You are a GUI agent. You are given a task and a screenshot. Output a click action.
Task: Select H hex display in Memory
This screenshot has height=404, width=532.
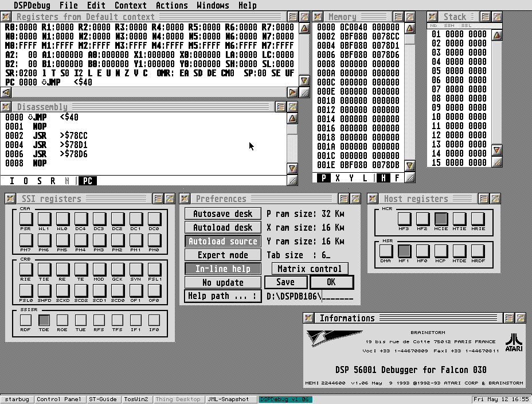(383, 177)
